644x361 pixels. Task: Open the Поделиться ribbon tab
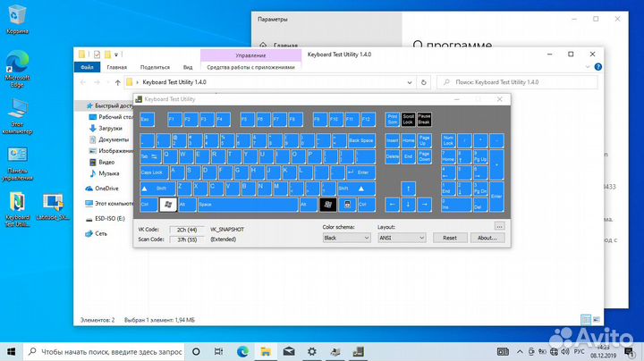[x=155, y=67]
